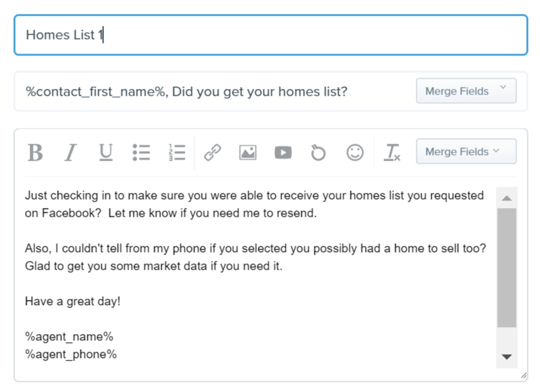
Task: Click the gray scrollbar thumb in message body
Action: click(507, 267)
